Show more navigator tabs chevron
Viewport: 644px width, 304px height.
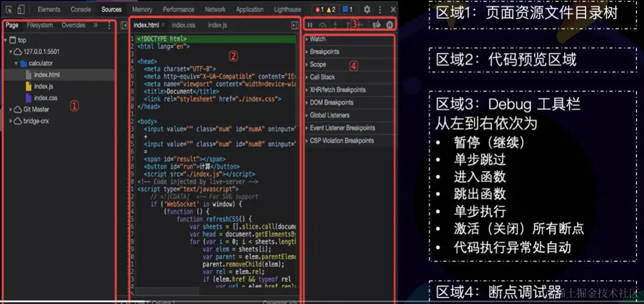tap(96, 25)
